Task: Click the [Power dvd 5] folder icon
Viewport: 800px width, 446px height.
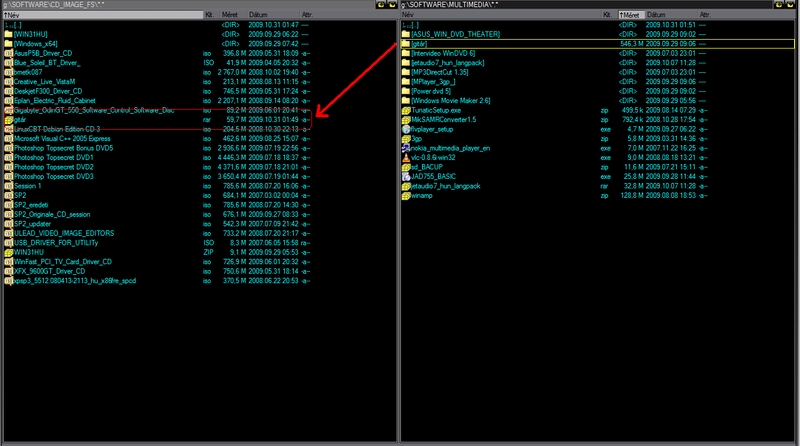Action: tap(406, 91)
